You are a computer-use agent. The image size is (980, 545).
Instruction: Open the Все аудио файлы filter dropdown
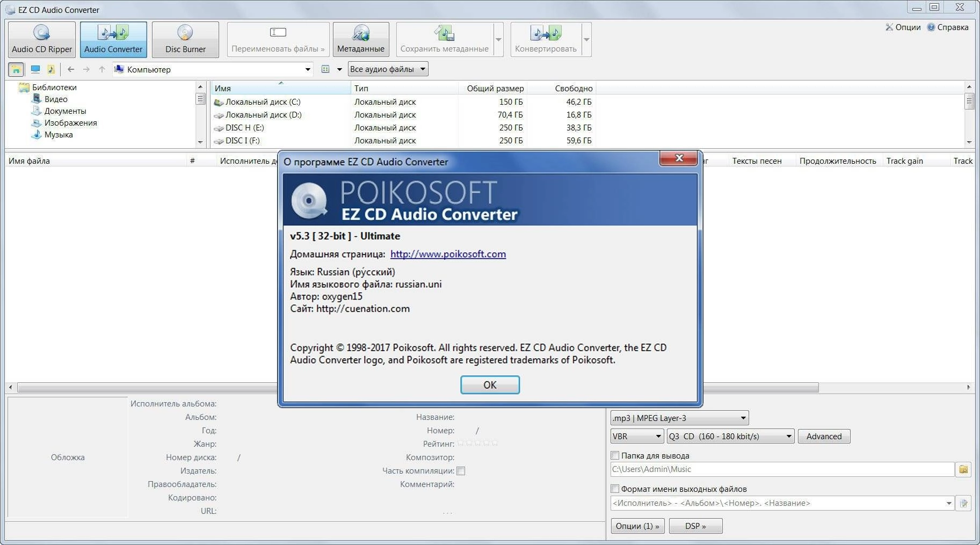pos(388,69)
